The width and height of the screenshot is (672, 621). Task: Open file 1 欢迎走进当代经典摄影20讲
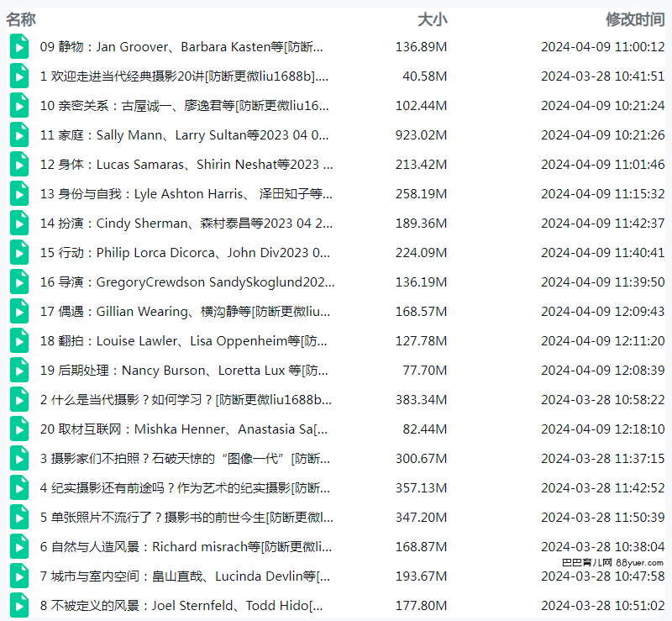pyautogui.click(x=184, y=76)
